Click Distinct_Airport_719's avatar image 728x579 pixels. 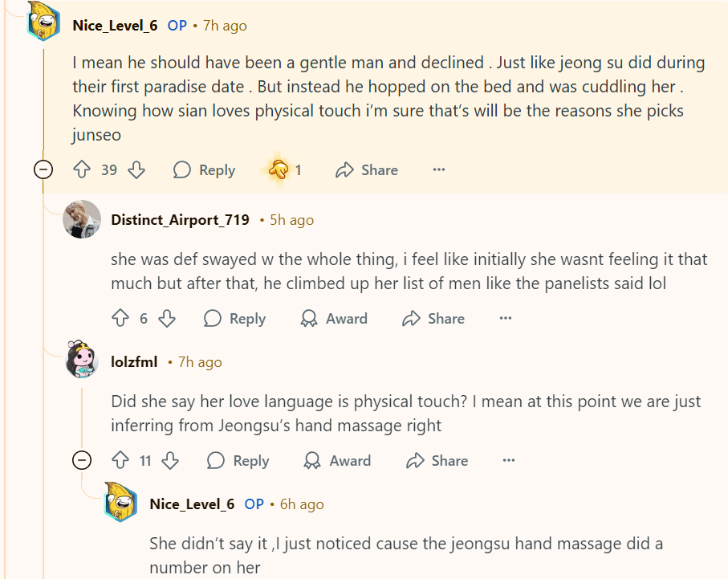[82, 219]
